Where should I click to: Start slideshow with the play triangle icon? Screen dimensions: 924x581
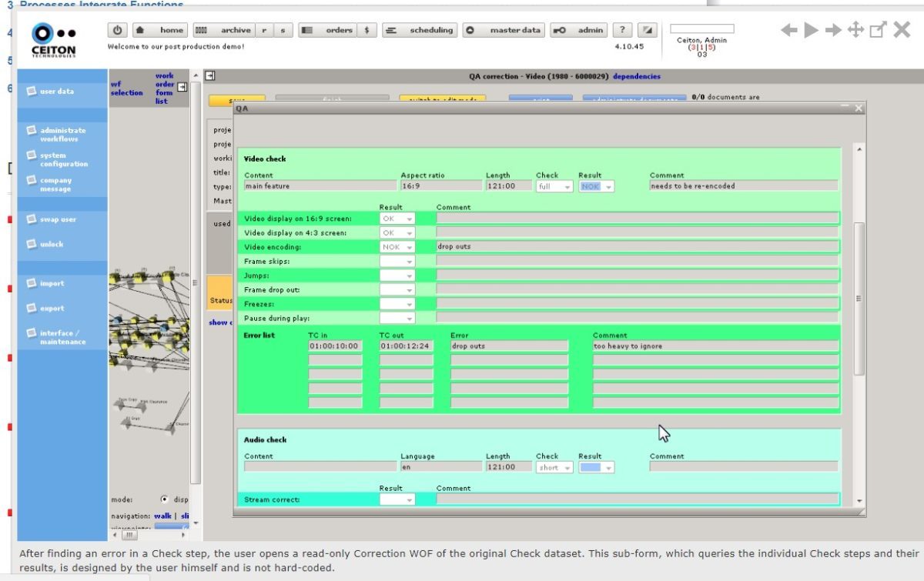[x=811, y=30]
